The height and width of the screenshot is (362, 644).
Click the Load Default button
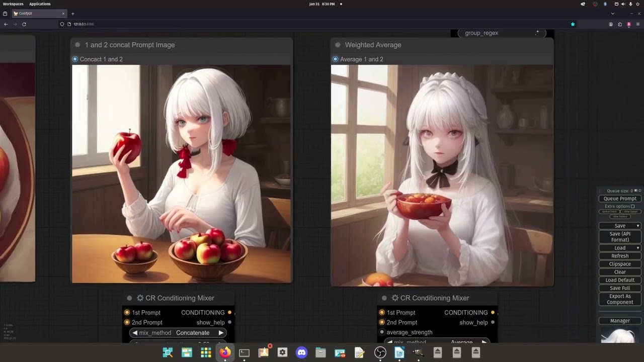[x=620, y=280]
